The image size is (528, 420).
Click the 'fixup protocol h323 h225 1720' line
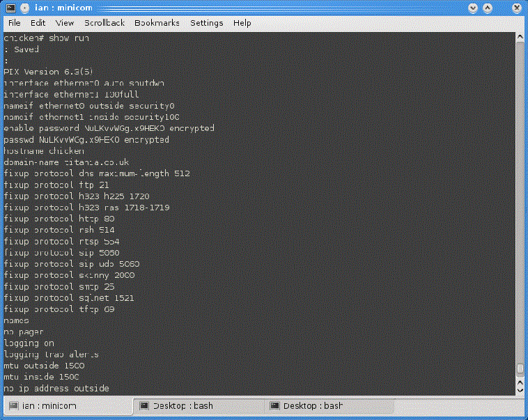click(x=77, y=196)
